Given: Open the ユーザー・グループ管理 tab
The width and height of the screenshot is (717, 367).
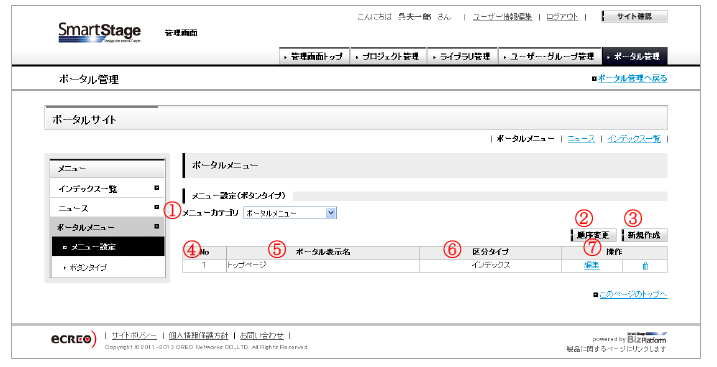Looking at the screenshot, I should click(550, 57).
